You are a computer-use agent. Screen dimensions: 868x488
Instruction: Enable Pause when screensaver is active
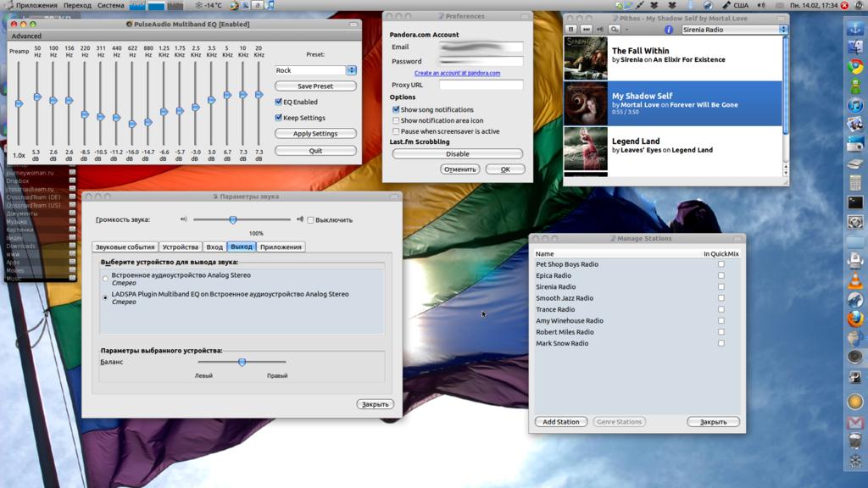pyautogui.click(x=396, y=131)
